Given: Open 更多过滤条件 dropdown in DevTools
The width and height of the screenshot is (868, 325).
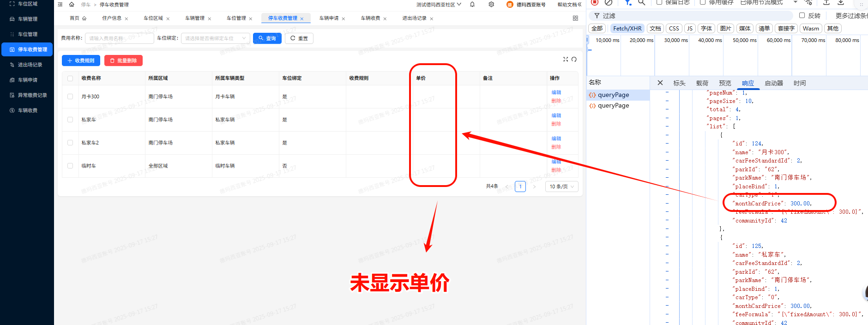Looking at the screenshot, I should [851, 16].
